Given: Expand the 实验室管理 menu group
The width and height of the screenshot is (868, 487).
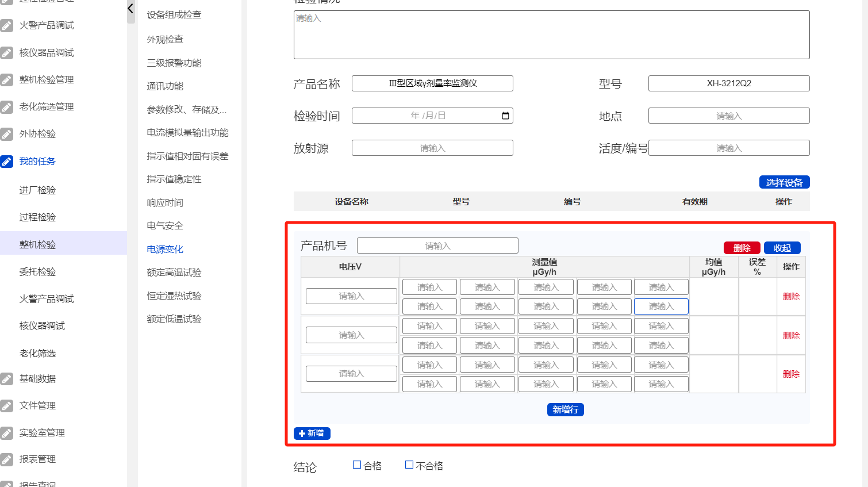Looking at the screenshot, I should pos(42,433).
